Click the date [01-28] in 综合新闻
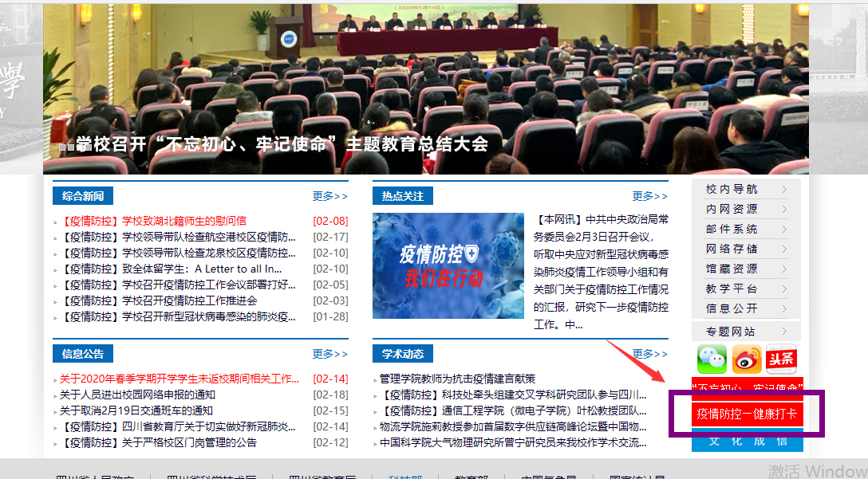The width and height of the screenshot is (868, 479). pos(330,317)
